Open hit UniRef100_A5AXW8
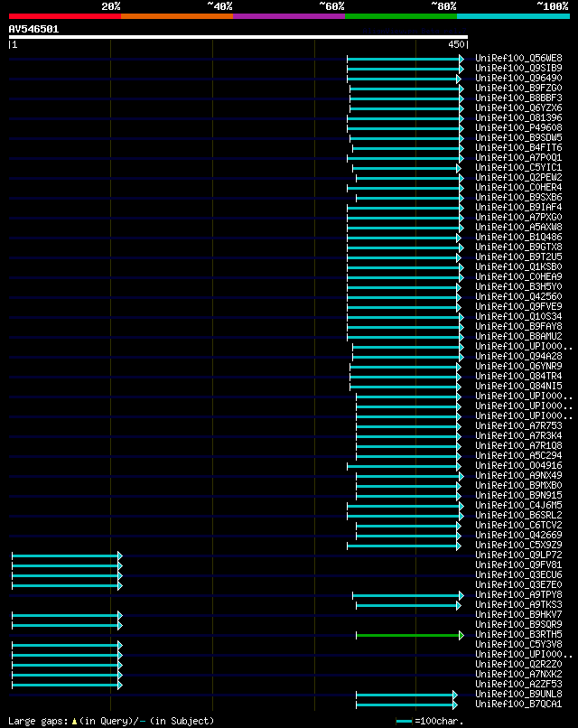 click(518, 227)
